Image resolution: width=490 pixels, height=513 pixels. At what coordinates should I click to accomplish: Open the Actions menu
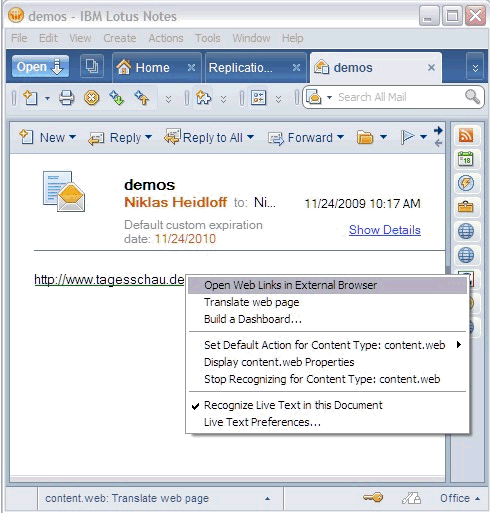click(166, 38)
